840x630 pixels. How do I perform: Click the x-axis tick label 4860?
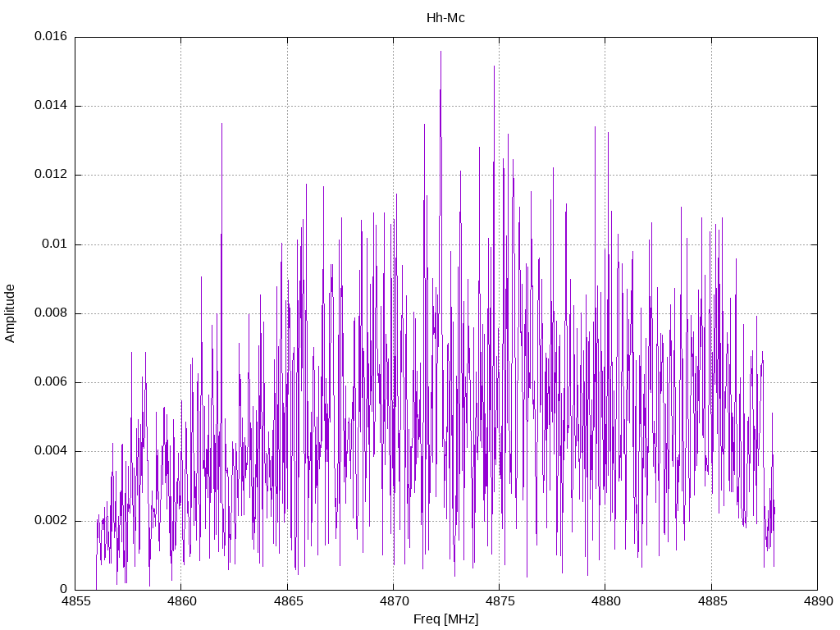pos(181,601)
